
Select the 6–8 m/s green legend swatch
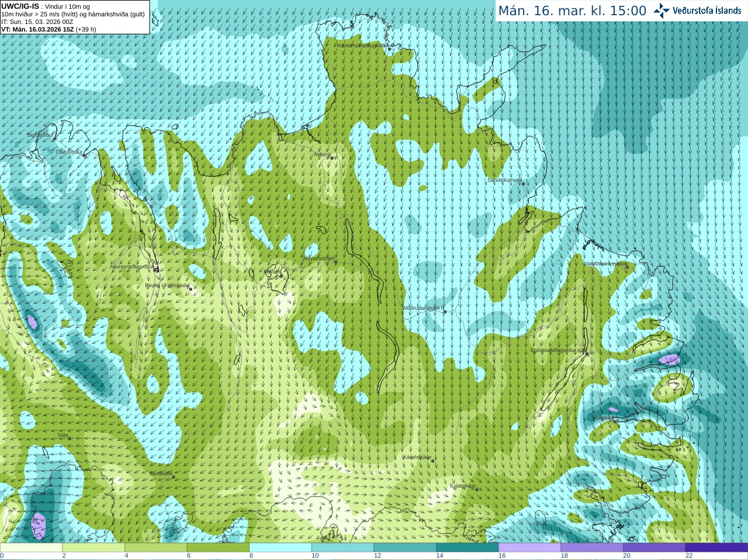click(x=218, y=548)
